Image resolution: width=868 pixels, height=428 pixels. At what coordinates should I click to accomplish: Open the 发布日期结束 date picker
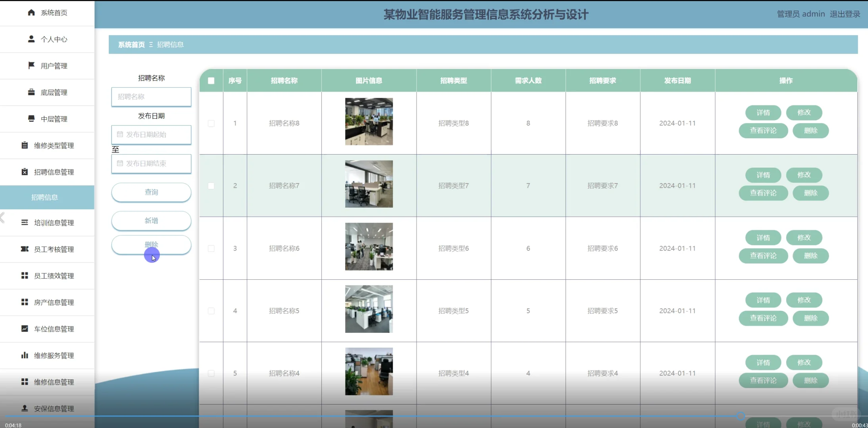click(x=151, y=164)
